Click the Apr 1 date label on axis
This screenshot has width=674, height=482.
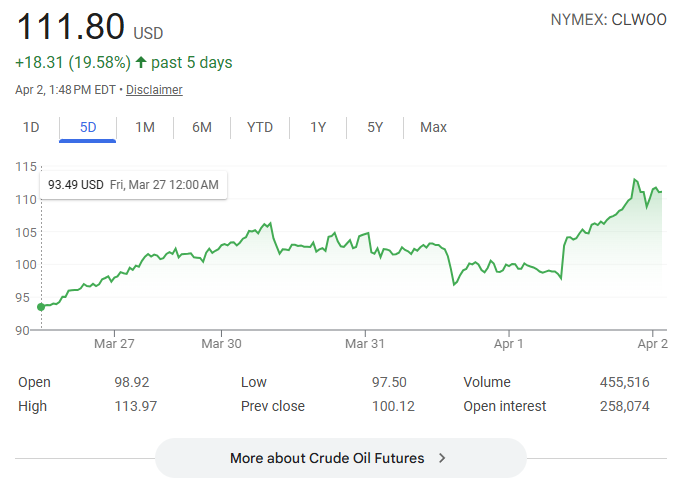(509, 343)
